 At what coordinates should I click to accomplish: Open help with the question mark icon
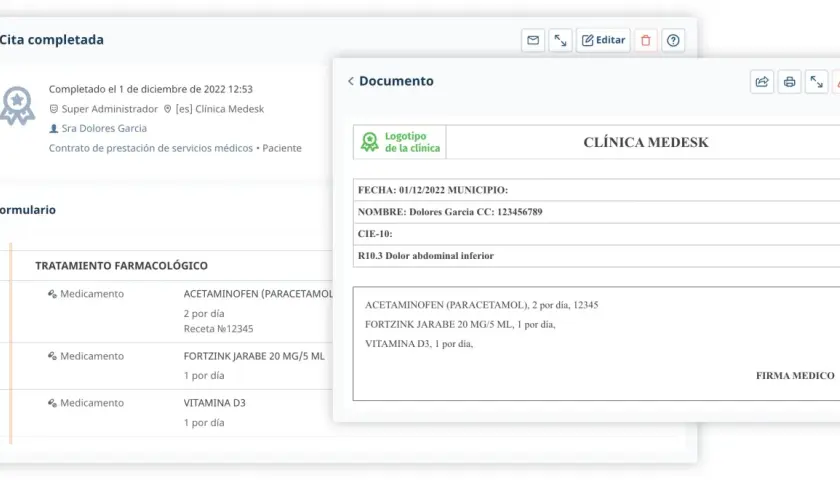673,40
